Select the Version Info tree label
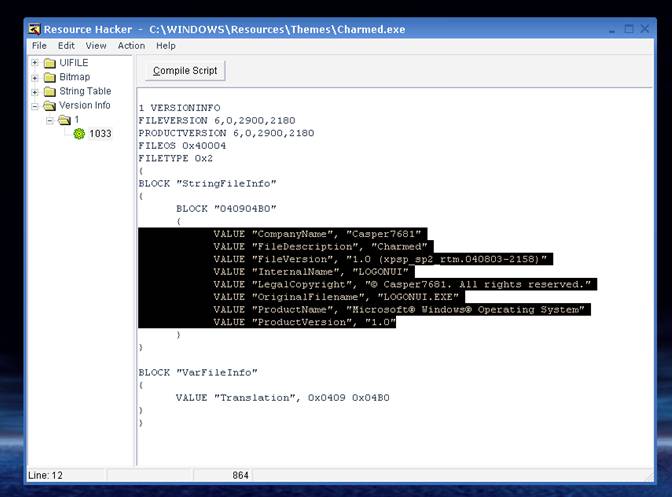Screen dimensions: 672x497 pos(84,105)
